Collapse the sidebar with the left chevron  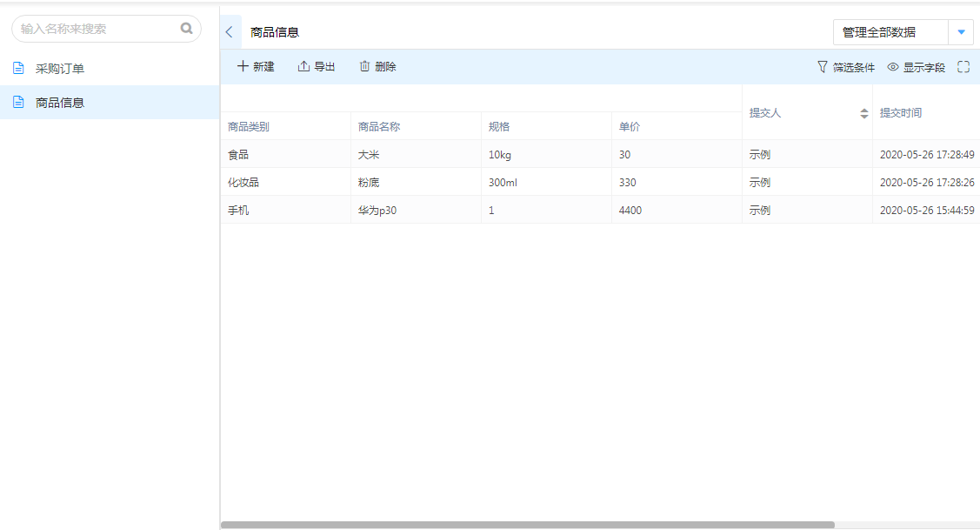pos(230,32)
